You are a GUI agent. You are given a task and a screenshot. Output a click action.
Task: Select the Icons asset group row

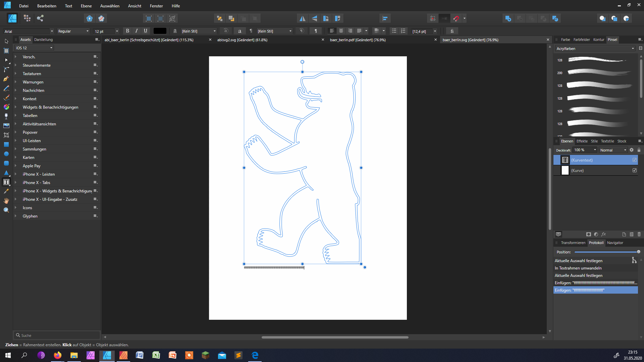click(57, 208)
